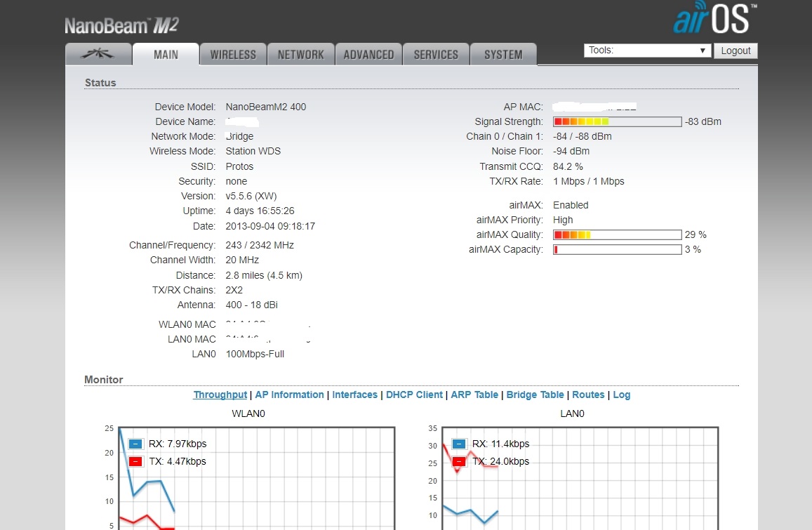Click the WLAN0 TX: 4.47kbps label

pos(177,461)
